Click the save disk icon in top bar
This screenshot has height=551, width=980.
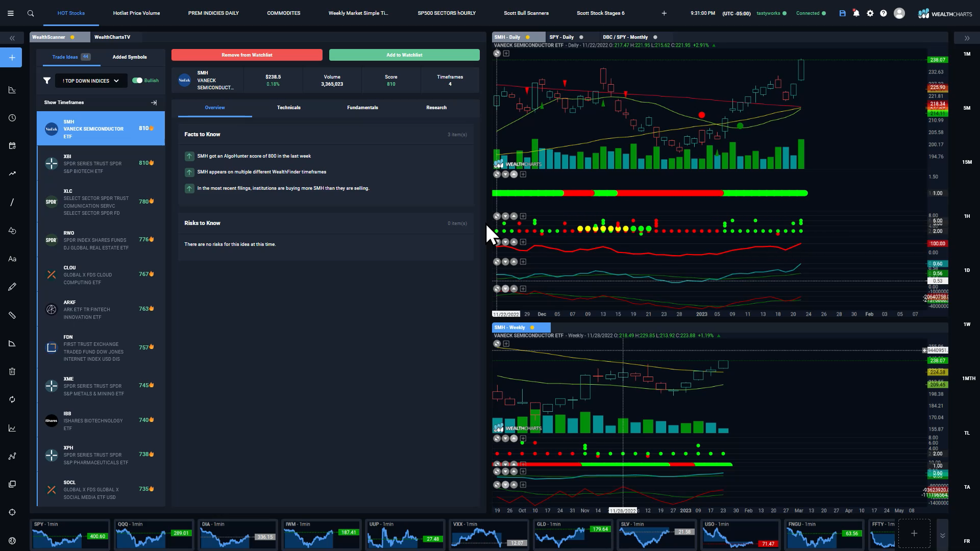coord(843,13)
